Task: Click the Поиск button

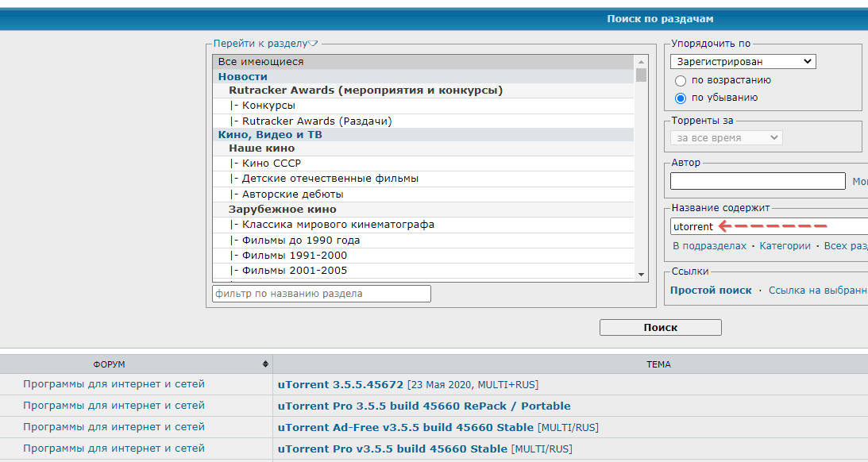Action: pyautogui.click(x=661, y=328)
